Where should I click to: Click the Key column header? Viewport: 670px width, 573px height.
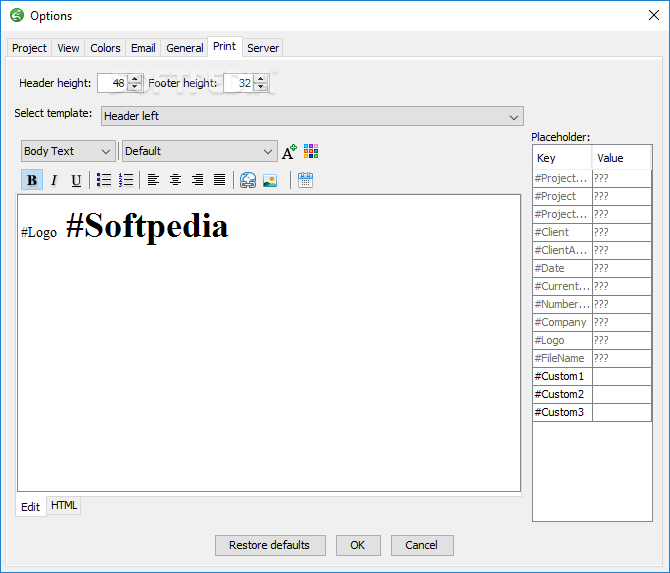[562, 158]
